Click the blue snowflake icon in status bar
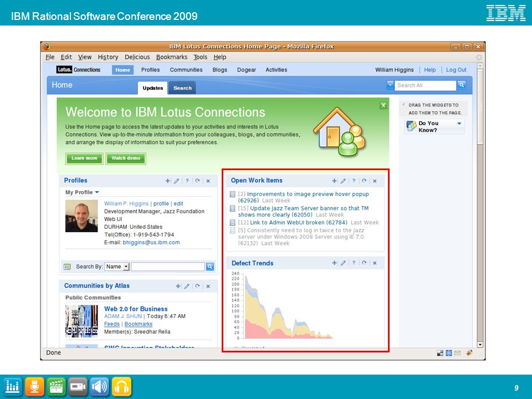This screenshot has width=532, height=399. pyautogui.click(x=448, y=353)
